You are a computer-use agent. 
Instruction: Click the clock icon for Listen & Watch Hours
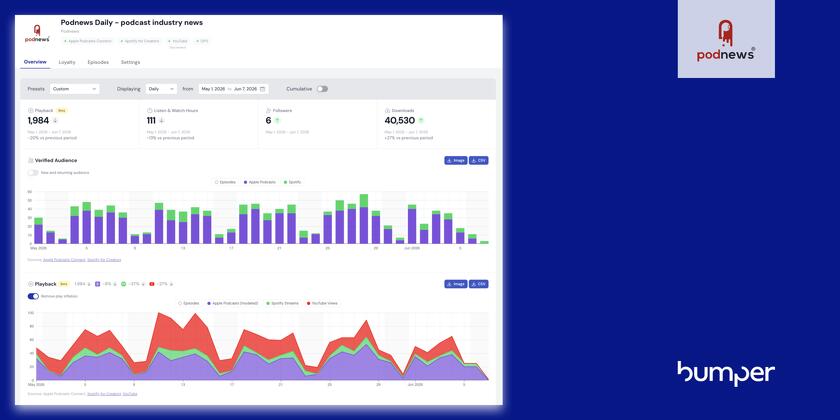click(x=149, y=110)
